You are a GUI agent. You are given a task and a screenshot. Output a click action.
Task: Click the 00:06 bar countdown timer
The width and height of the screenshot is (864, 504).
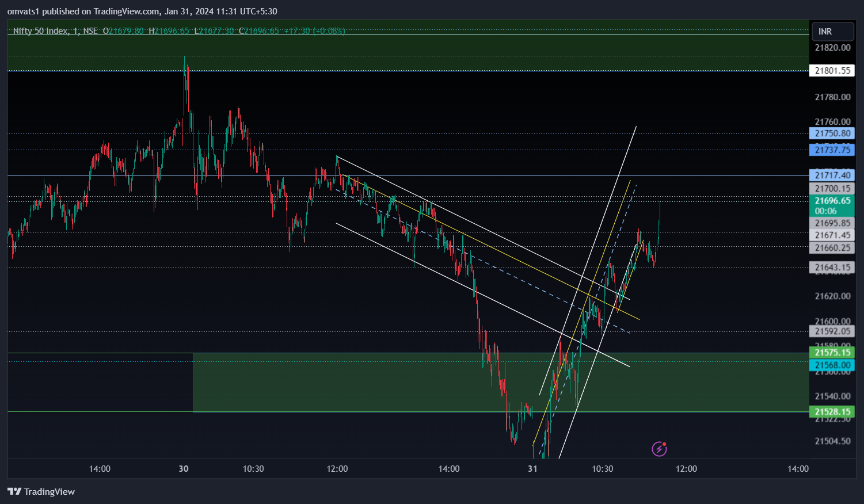(x=825, y=211)
